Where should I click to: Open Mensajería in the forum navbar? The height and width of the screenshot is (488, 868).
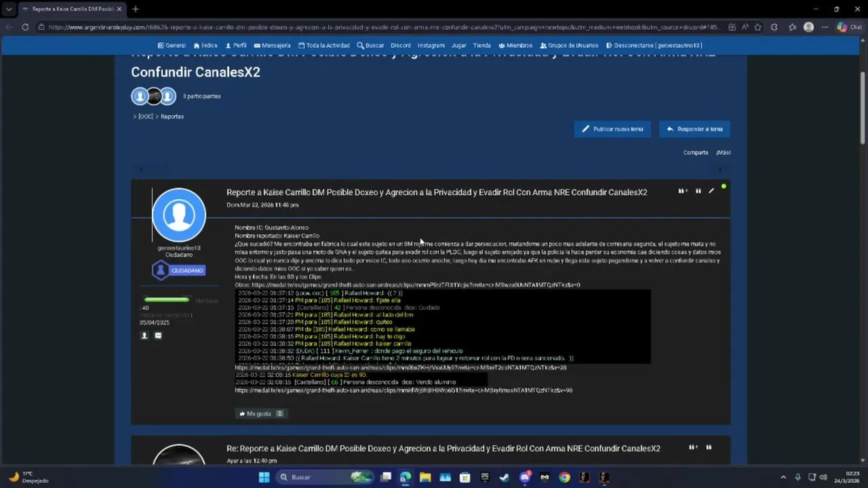tap(272, 45)
